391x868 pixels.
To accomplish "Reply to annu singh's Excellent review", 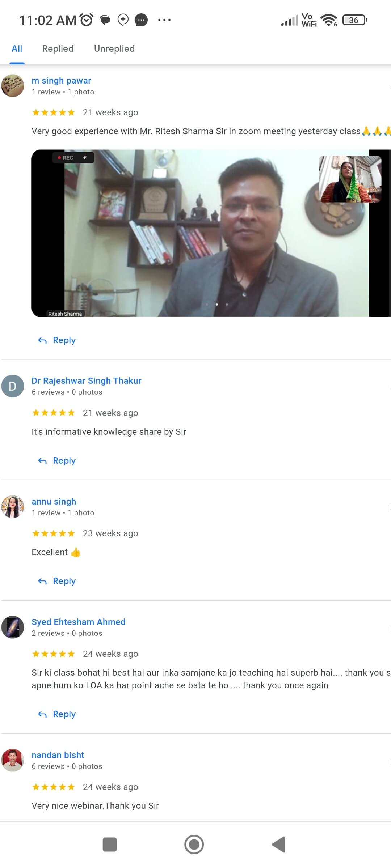I will pos(57,581).
